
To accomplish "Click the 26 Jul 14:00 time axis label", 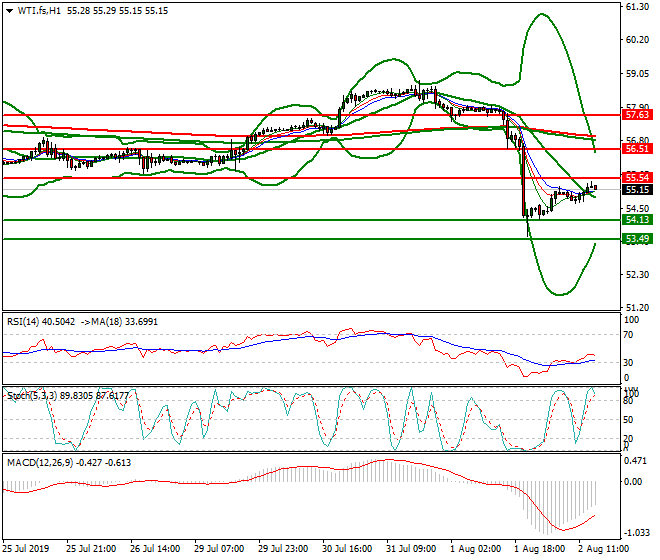I will 155,549.
